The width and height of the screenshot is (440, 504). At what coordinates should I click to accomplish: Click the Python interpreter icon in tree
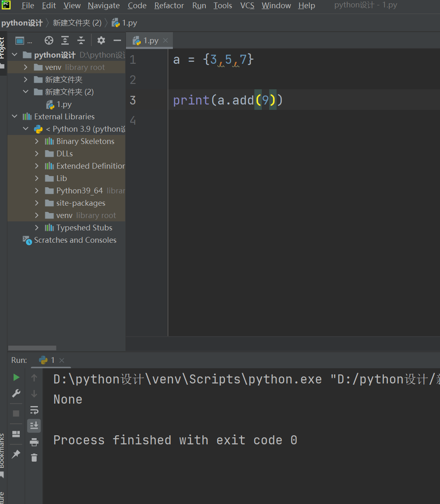38,129
